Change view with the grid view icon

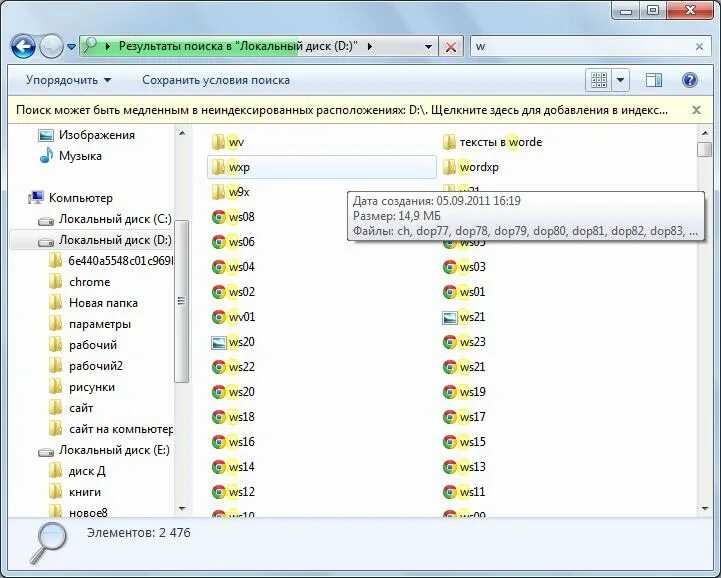click(599, 80)
